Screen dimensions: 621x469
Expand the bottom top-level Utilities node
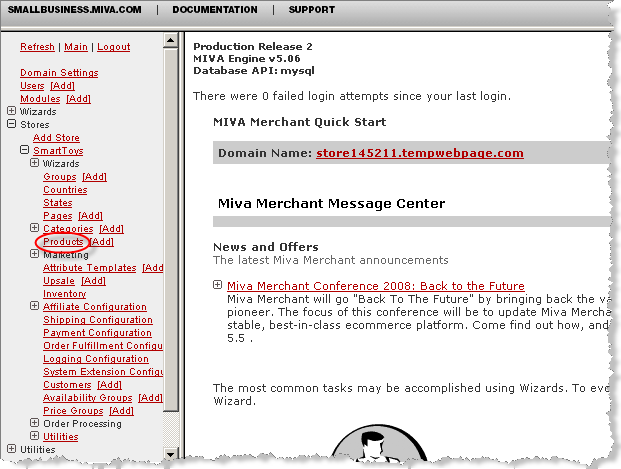click(x=11, y=449)
